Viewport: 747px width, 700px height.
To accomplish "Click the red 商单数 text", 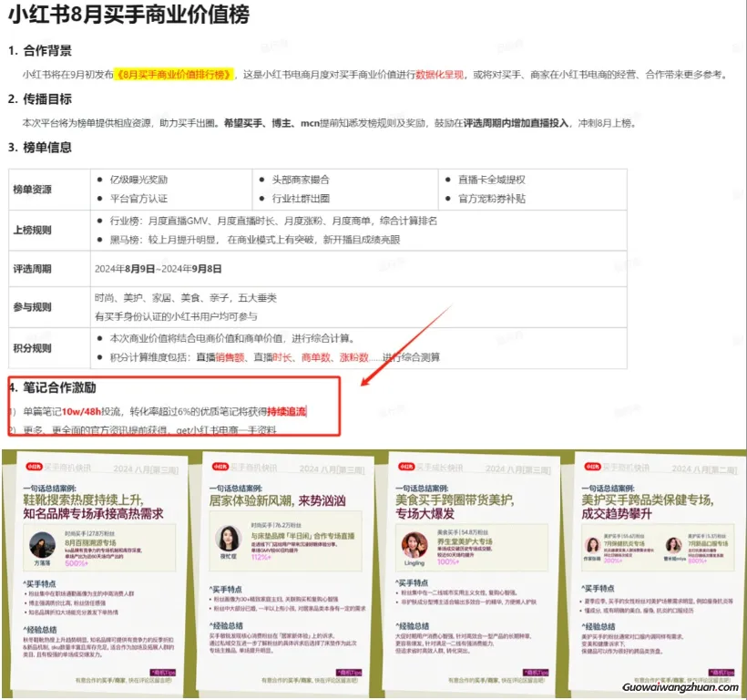I will (316, 357).
